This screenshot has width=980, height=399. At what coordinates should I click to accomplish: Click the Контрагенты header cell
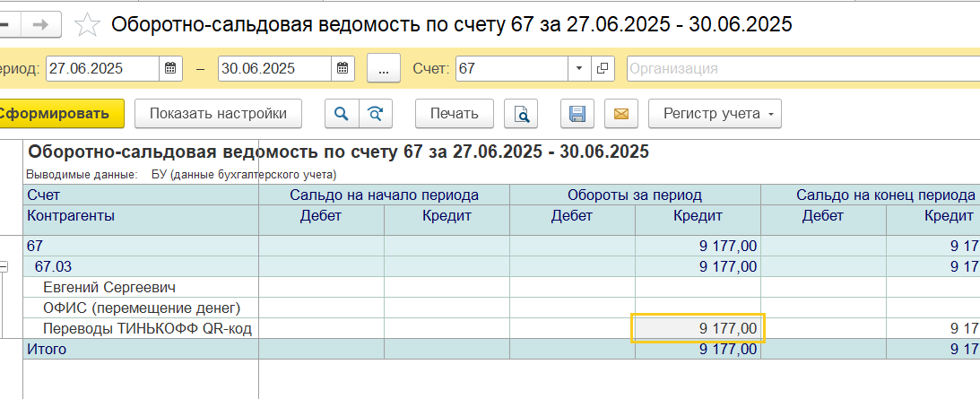coord(141,221)
